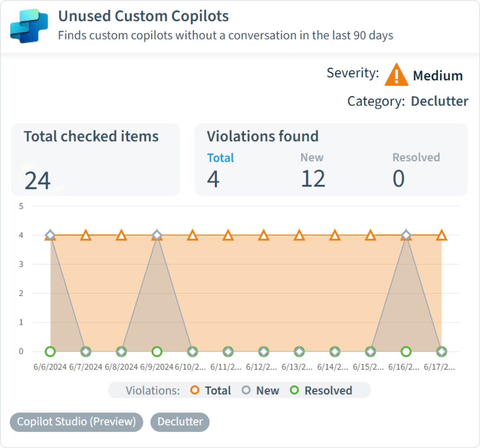This screenshot has height=448, width=480.
Task: Click the New violations count 12
Action: click(x=313, y=179)
